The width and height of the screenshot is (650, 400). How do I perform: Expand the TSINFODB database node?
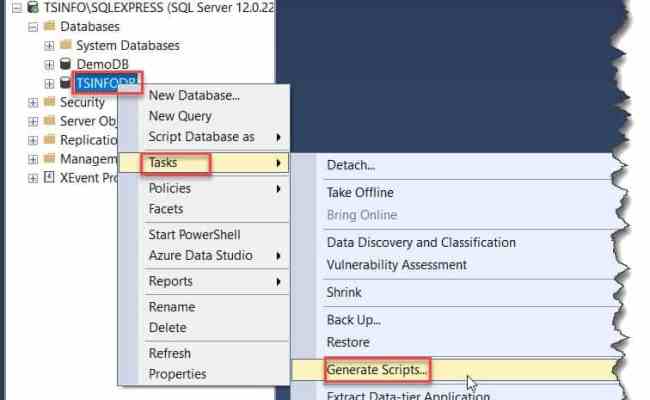(x=49, y=84)
